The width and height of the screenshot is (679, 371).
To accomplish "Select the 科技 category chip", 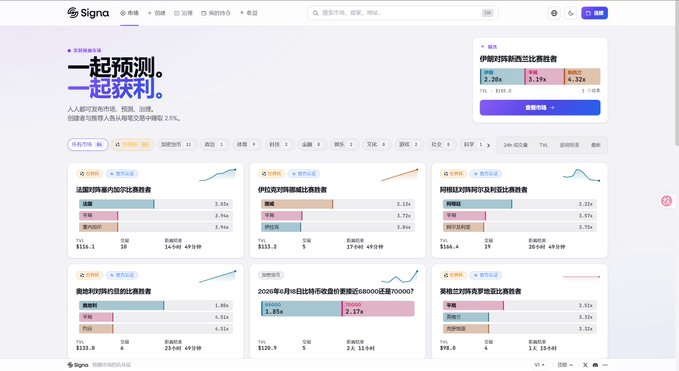I will coord(279,145).
